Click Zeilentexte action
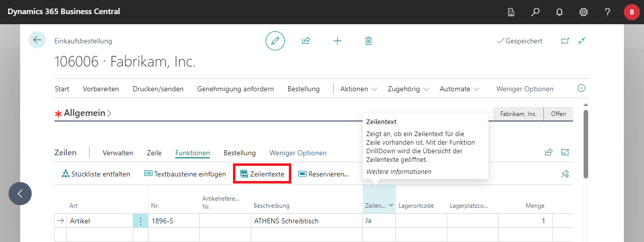The width and height of the screenshot is (644, 242). click(262, 174)
